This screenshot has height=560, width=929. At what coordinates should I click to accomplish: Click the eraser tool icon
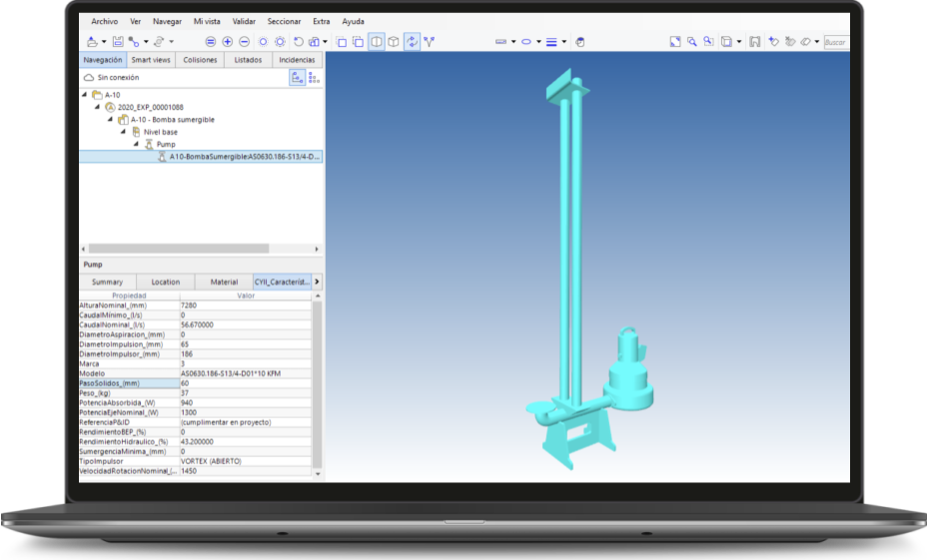[x=804, y=42]
